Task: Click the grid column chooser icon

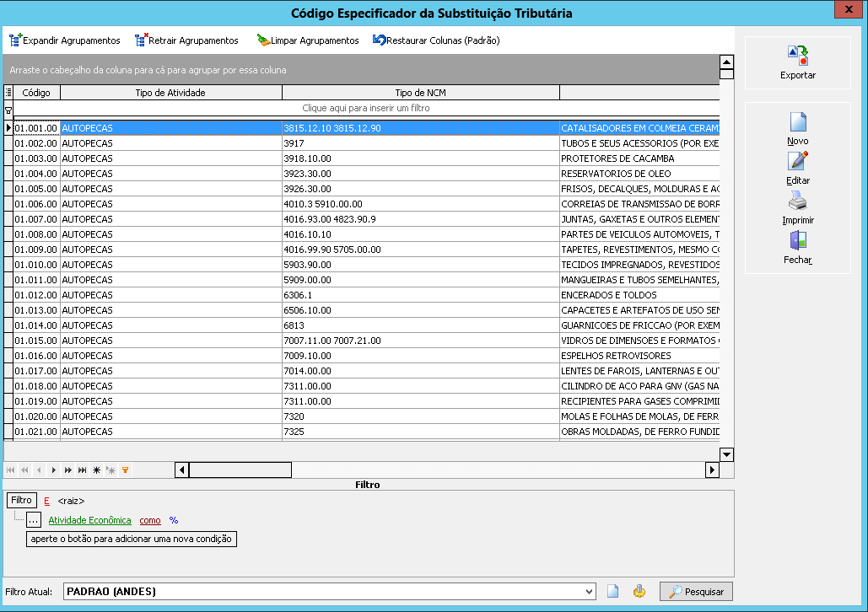Action: pos(8,93)
